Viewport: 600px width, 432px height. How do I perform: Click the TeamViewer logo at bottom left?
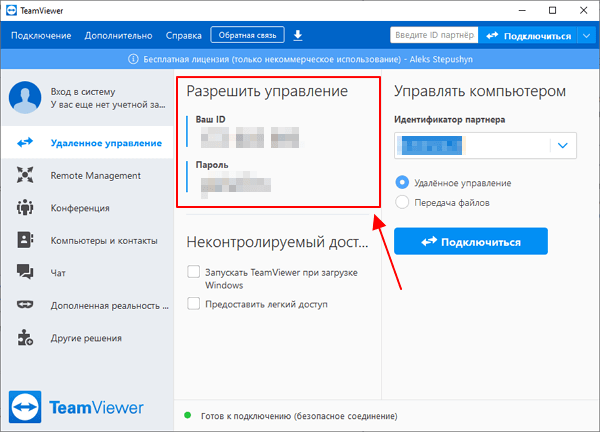76,407
